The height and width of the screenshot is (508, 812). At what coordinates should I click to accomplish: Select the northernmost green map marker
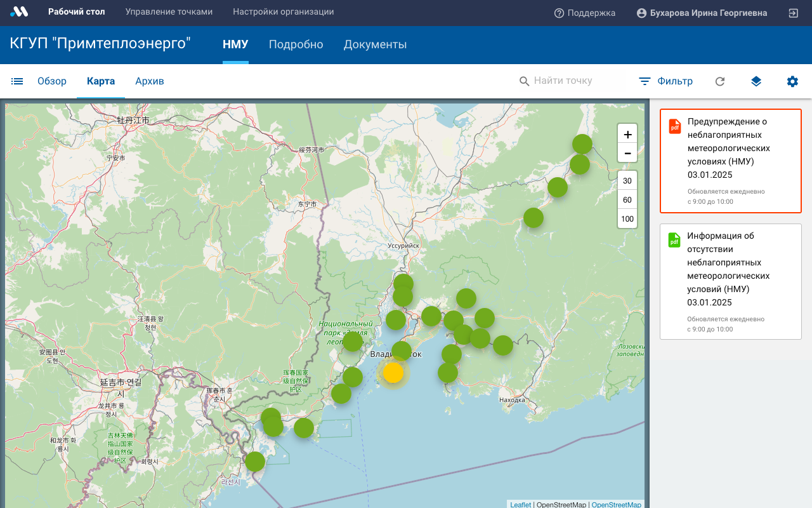pyautogui.click(x=582, y=144)
